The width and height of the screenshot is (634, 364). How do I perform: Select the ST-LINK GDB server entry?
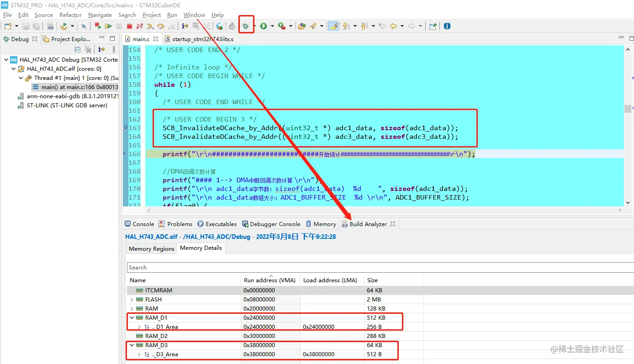63,106
